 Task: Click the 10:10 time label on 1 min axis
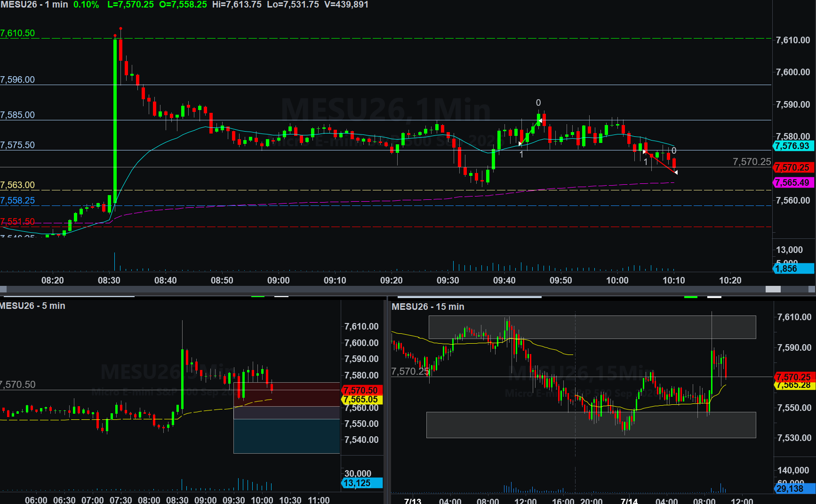pyautogui.click(x=674, y=280)
